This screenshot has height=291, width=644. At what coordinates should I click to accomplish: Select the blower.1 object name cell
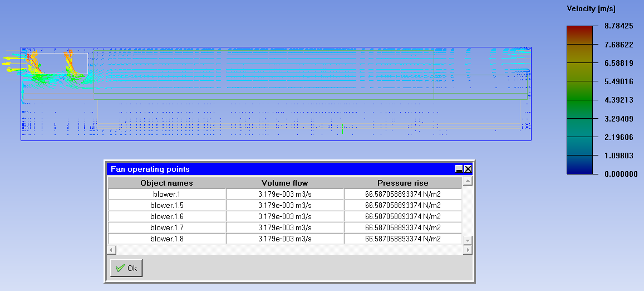167,194
